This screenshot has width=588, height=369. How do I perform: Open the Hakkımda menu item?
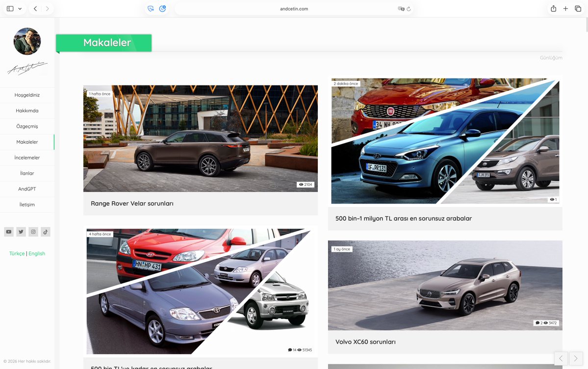coord(27,111)
